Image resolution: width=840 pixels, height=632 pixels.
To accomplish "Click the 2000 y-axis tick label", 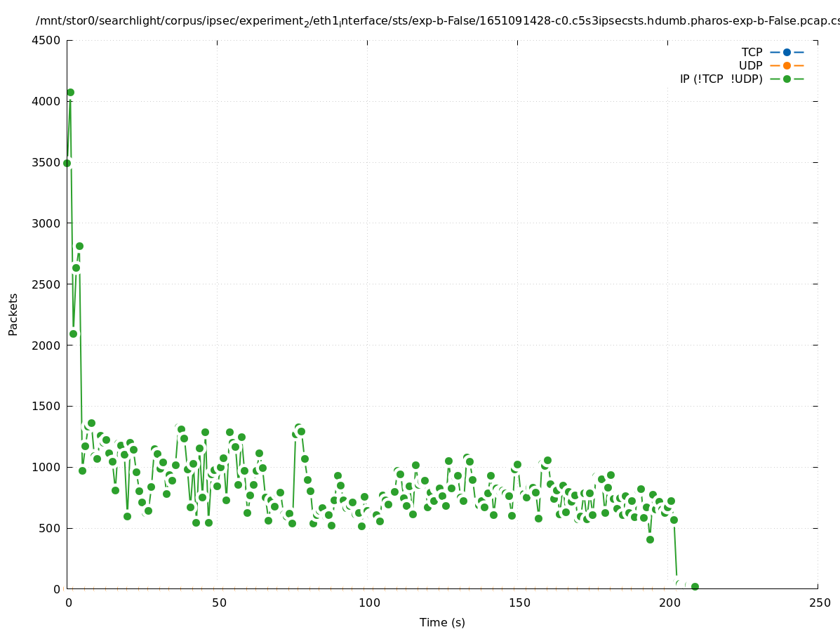I will point(46,345).
